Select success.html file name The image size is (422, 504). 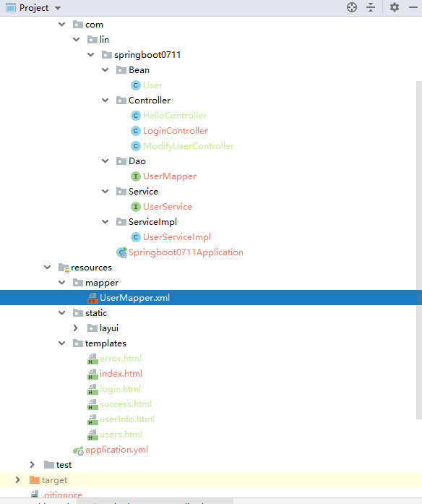click(x=126, y=404)
